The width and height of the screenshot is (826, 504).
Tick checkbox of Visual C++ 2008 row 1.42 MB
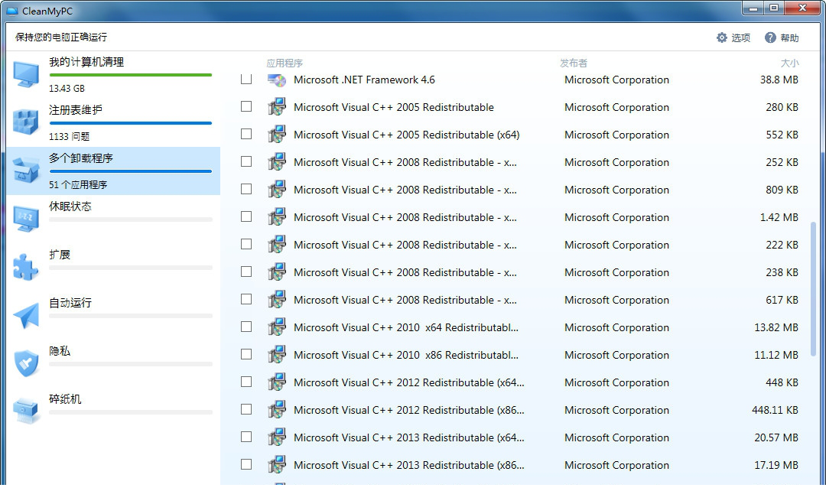[x=246, y=216]
